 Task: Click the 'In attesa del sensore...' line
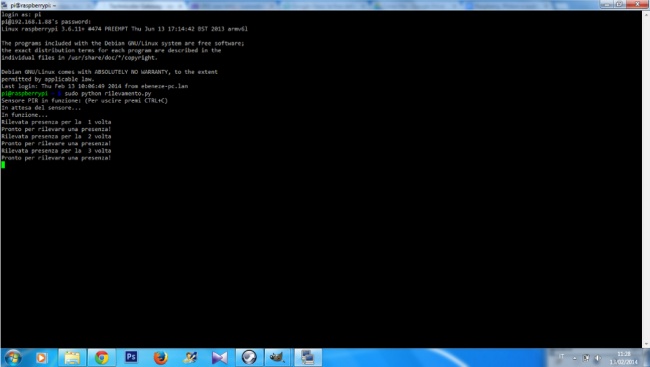[41, 108]
